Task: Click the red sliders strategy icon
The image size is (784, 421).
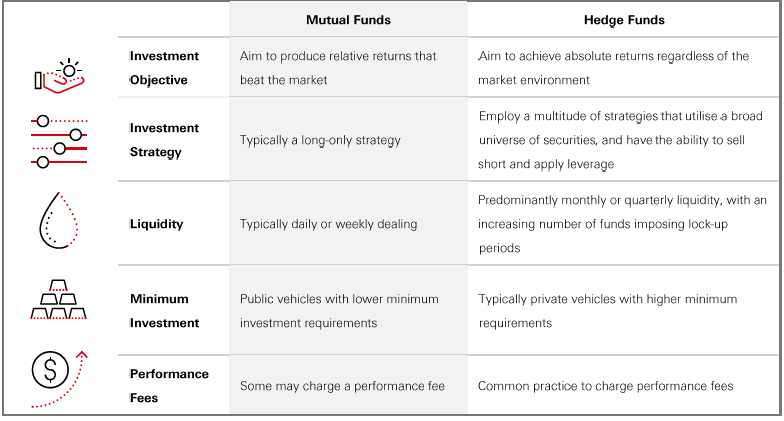Action: coord(59,141)
